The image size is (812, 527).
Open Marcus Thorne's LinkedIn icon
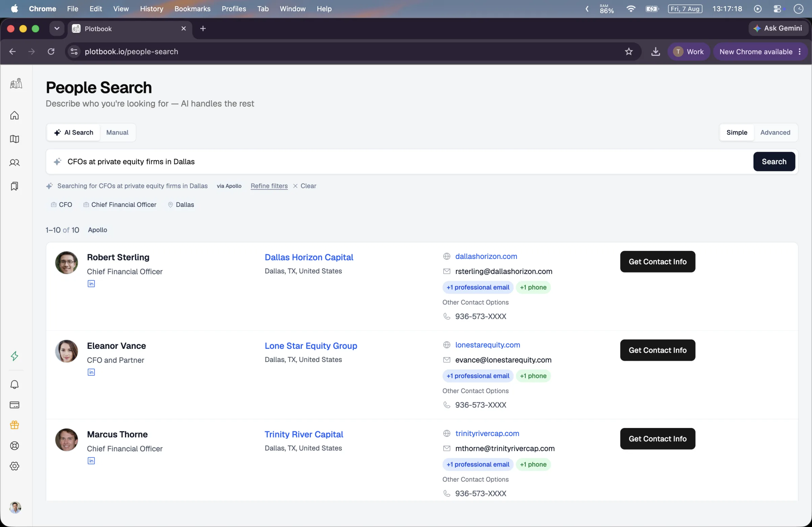click(x=91, y=461)
